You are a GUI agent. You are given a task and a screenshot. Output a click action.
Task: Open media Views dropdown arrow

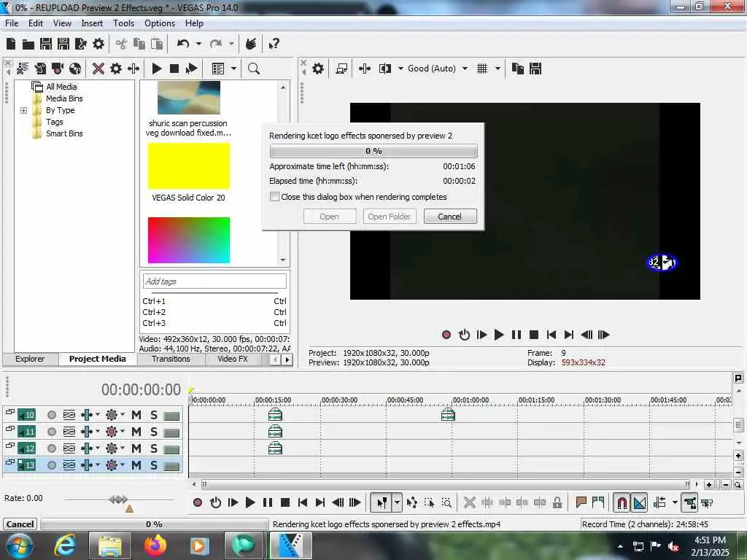[233, 69]
